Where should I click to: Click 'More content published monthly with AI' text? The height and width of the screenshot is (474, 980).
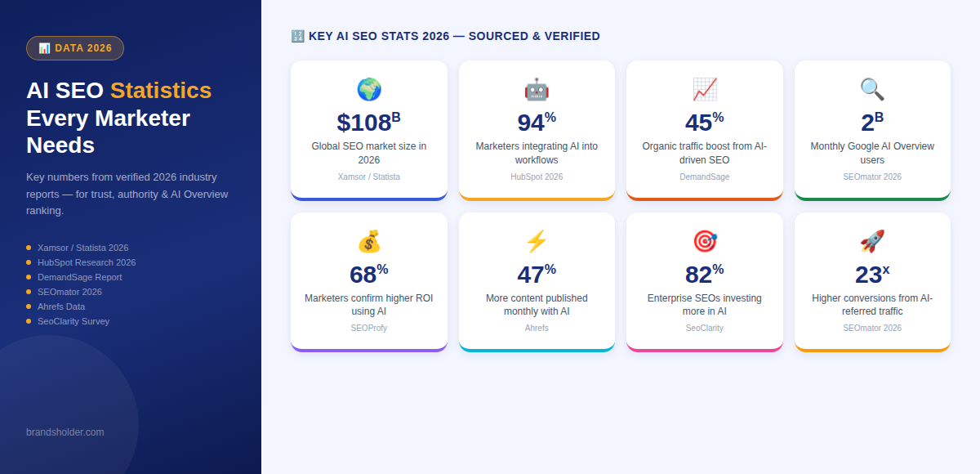coord(537,305)
